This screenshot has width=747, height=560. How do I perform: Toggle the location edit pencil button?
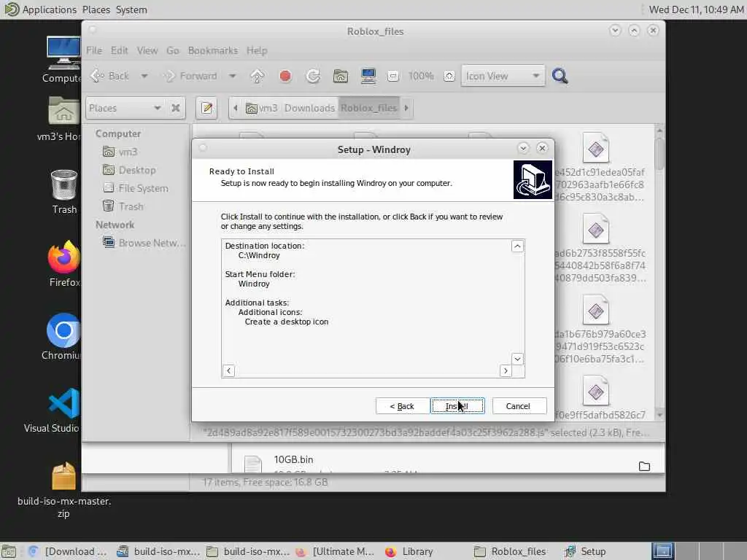tap(206, 108)
